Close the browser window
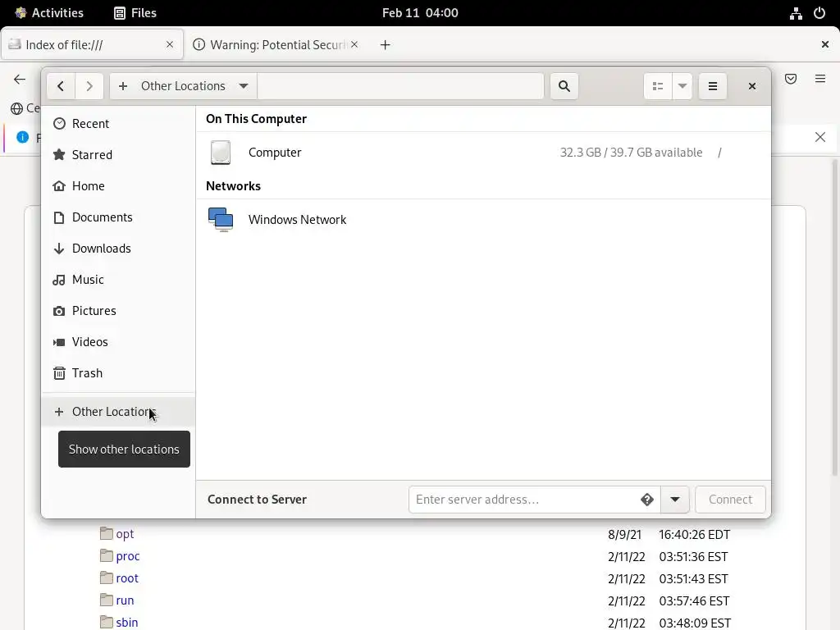The width and height of the screenshot is (840, 630). (825, 44)
